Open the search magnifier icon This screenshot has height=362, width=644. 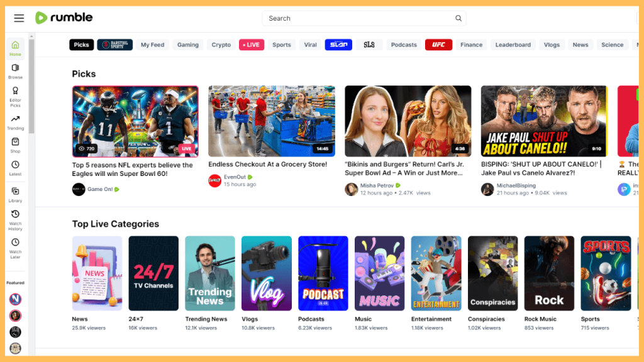pos(458,18)
